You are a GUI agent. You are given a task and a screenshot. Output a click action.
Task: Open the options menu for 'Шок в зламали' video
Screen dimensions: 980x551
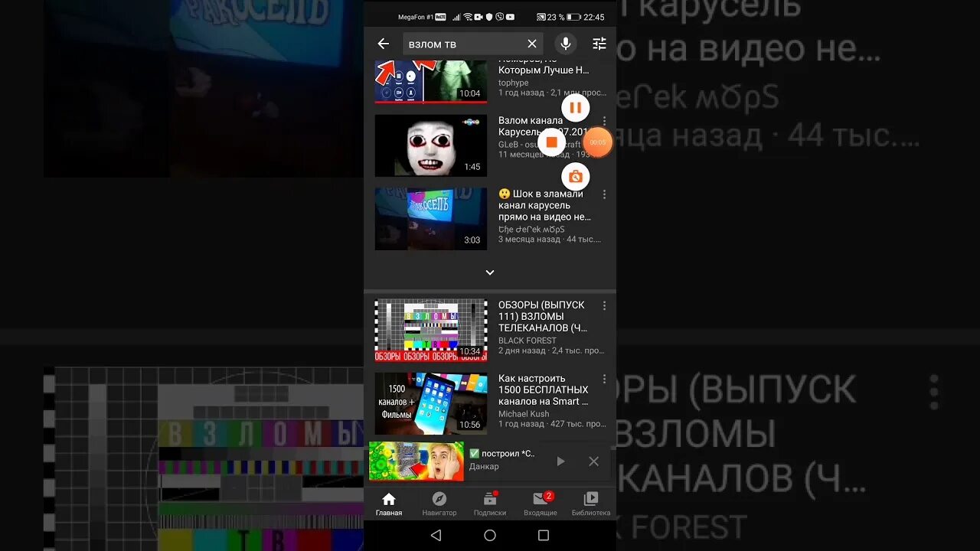point(604,194)
